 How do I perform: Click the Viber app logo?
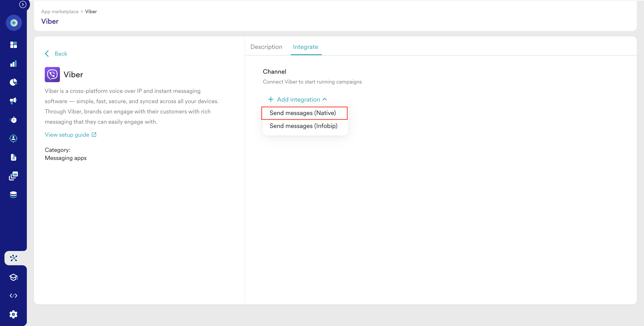[x=52, y=75]
